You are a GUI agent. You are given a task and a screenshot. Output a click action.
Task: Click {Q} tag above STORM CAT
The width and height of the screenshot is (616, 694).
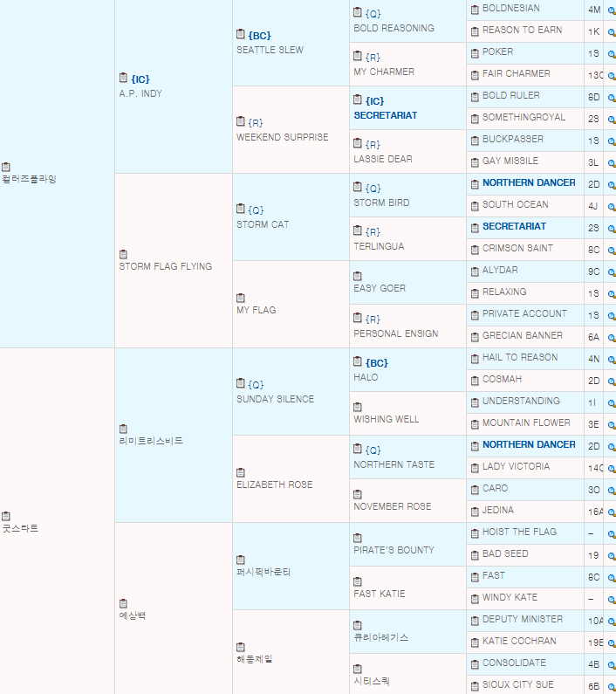[x=256, y=210]
